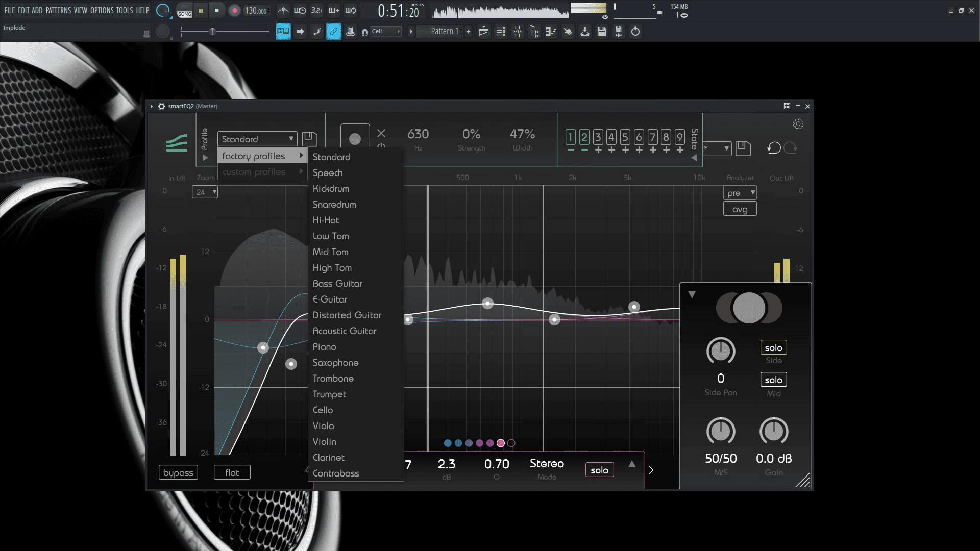980x551 pixels.
Task: Add new pattern with plus button
Action: 468,32
